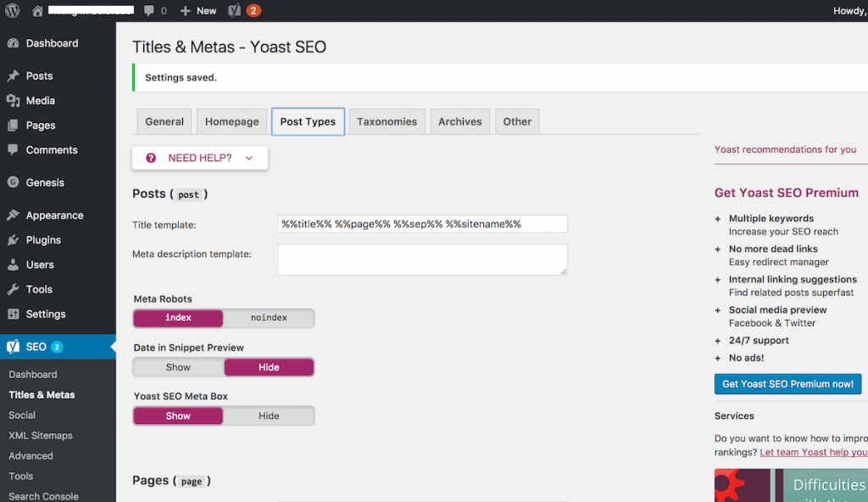
Task: Set Meta Robots to noindex
Action: tap(269, 318)
